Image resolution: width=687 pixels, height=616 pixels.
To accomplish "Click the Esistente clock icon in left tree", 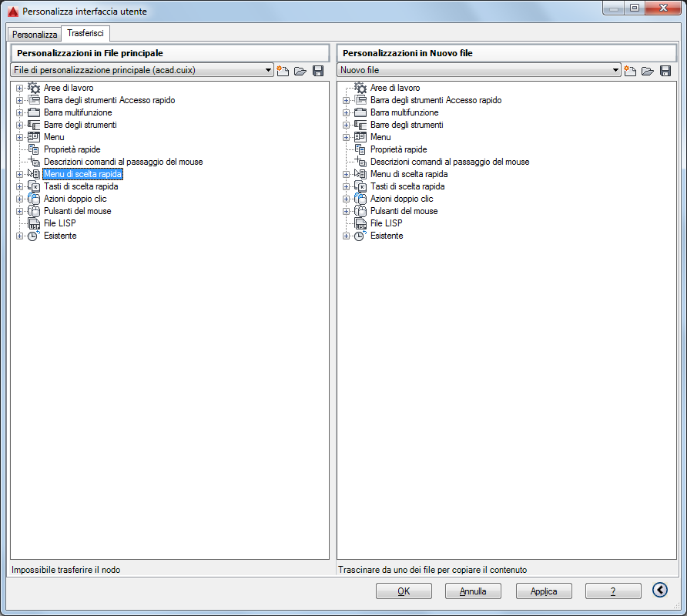I will [x=34, y=236].
